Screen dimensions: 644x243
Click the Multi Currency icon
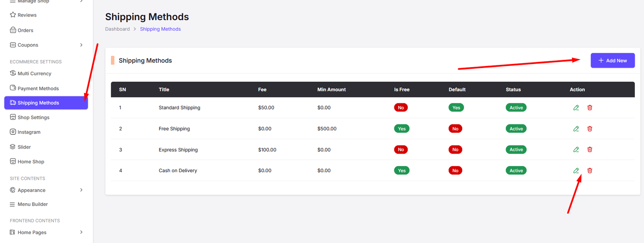click(x=13, y=73)
